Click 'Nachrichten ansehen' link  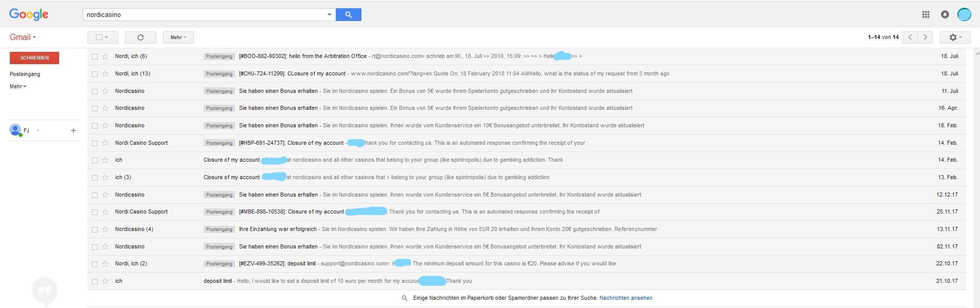pos(626,298)
